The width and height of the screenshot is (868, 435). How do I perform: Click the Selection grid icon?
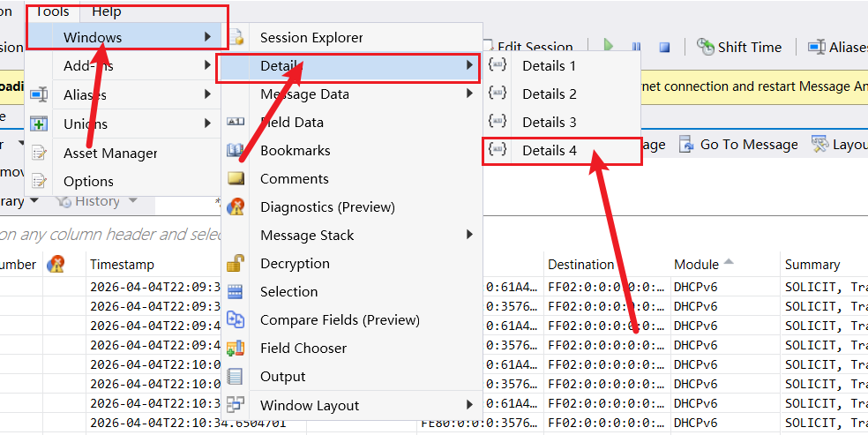pos(236,291)
